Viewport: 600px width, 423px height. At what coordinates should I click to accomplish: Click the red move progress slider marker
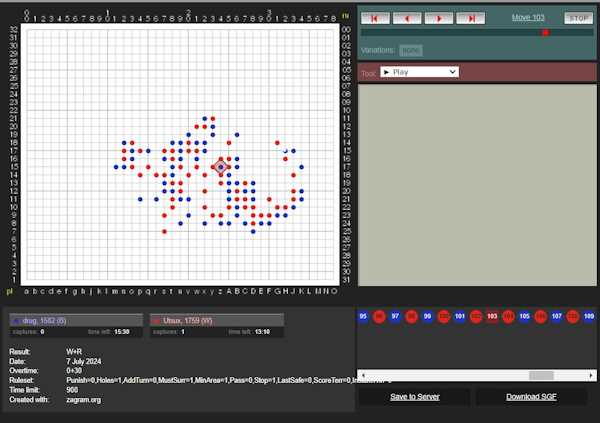[545, 32]
